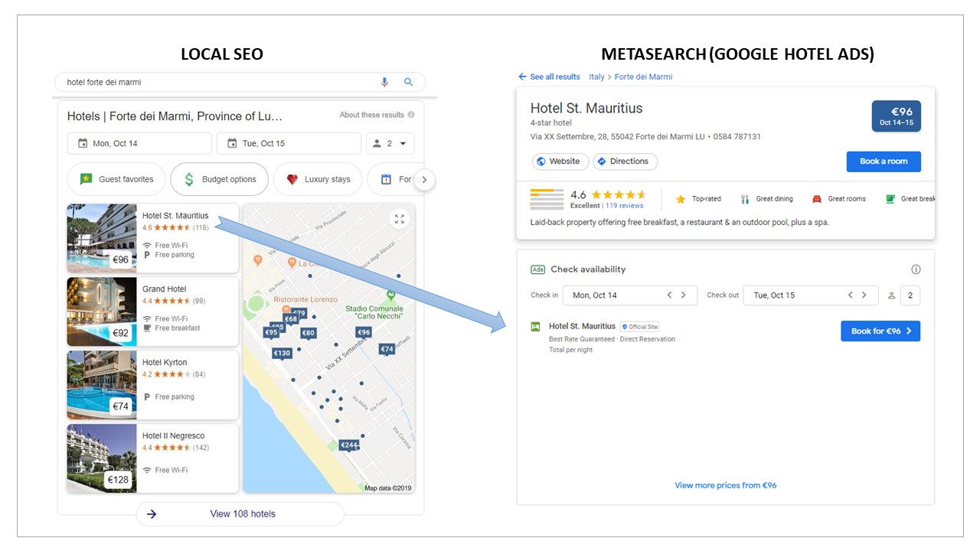Click the €80 price pin on the map
Screen dimensions: 980x551
coord(309,334)
